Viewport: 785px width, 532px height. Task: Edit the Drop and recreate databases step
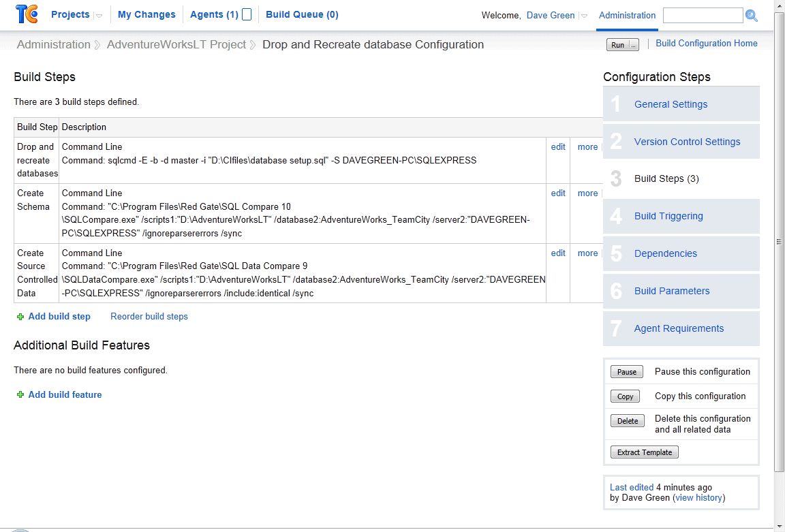(x=558, y=146)
